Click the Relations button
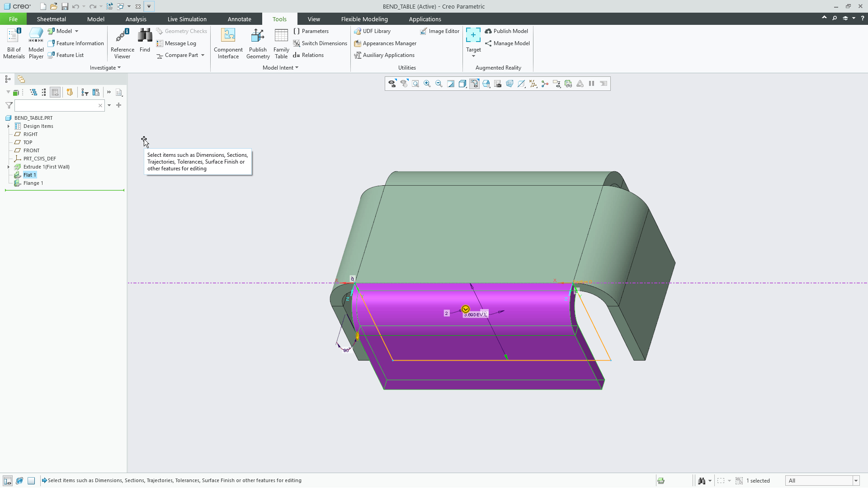 (x=308, y=55)
